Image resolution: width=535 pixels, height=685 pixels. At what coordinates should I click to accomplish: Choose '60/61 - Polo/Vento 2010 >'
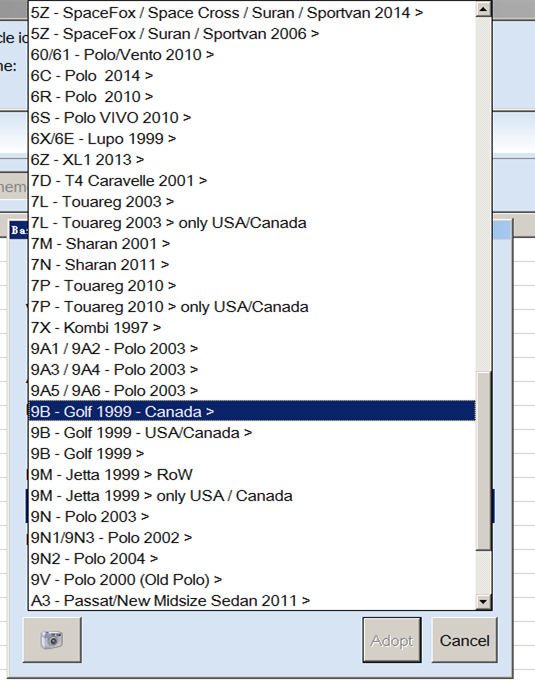coord(252,55)
